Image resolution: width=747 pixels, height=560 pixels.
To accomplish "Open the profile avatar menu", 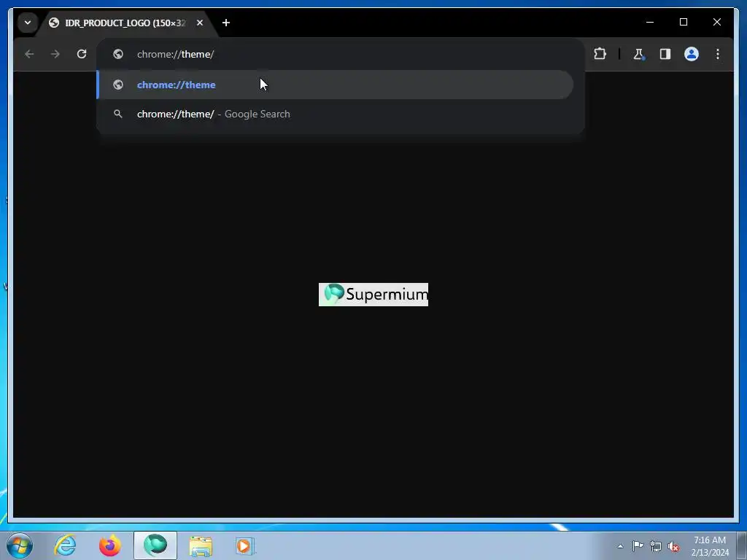I will (x=692, y=54).
